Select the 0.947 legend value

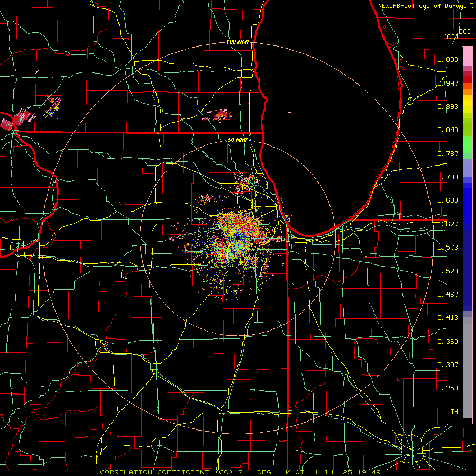pos(448,83)
